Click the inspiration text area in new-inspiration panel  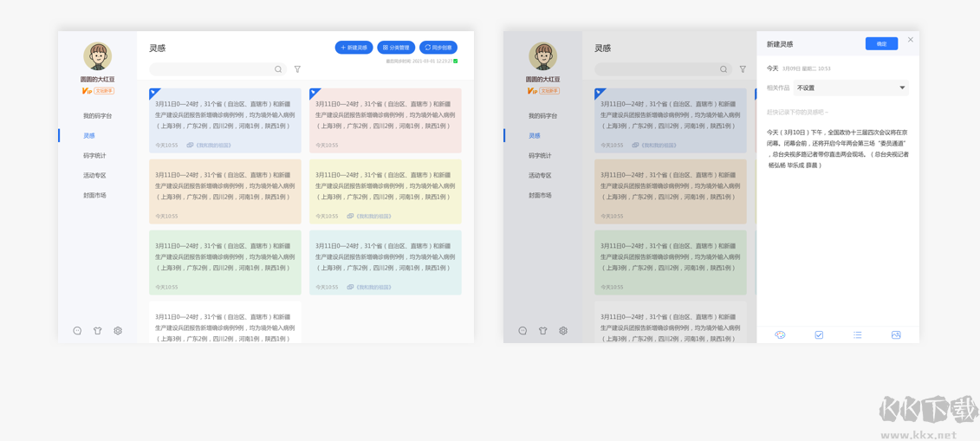pyautogui.click(x=837, y=147)
